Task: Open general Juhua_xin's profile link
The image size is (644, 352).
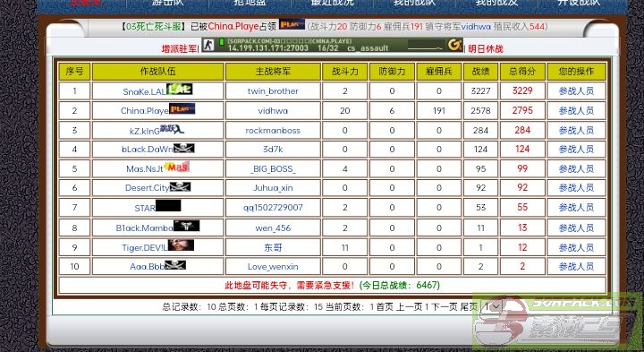Action: [x=273, y=188]
